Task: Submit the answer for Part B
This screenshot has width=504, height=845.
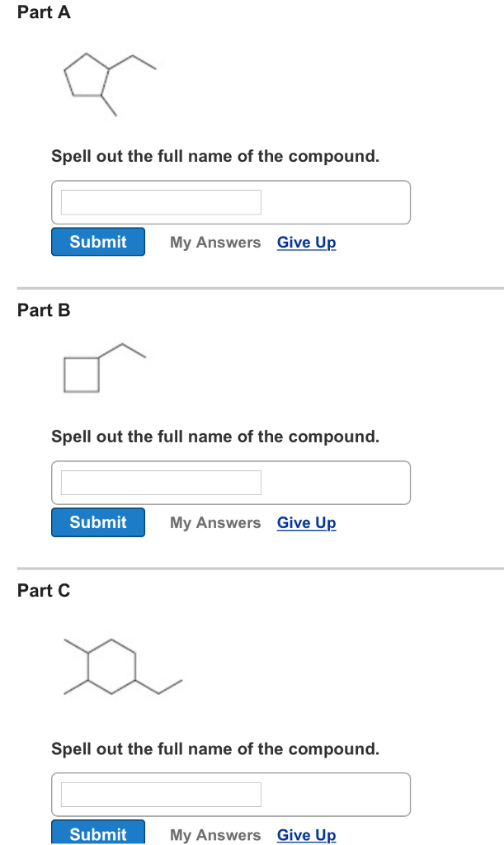Action: [x=97, y=522]
